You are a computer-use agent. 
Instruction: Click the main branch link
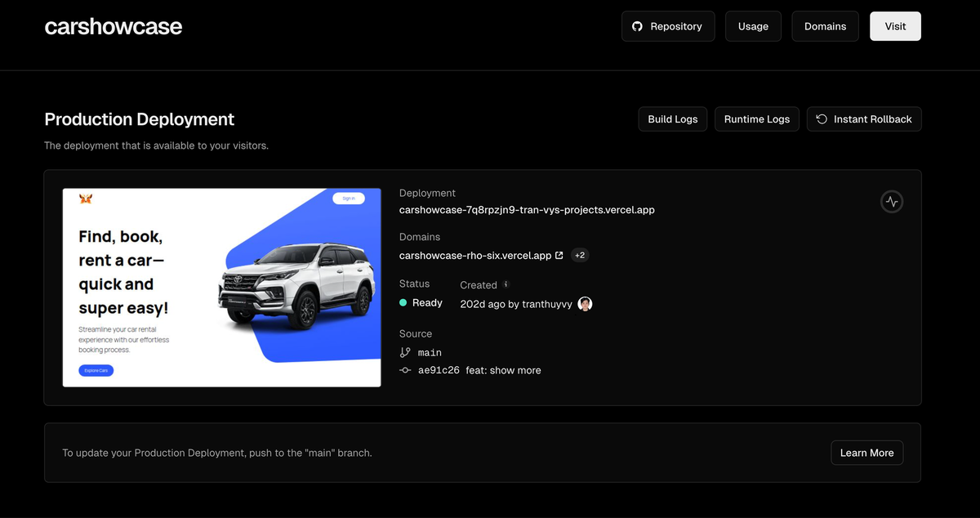tap(430, 353)
